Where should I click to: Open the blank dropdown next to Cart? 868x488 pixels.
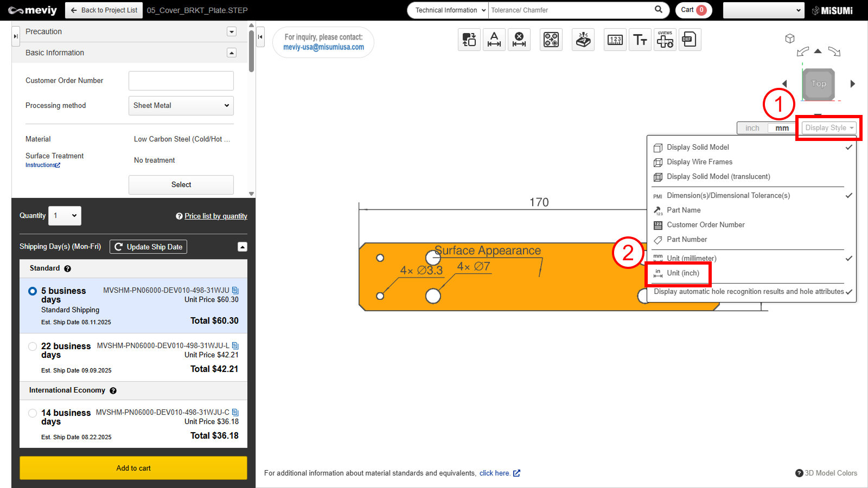pos(763,10)
